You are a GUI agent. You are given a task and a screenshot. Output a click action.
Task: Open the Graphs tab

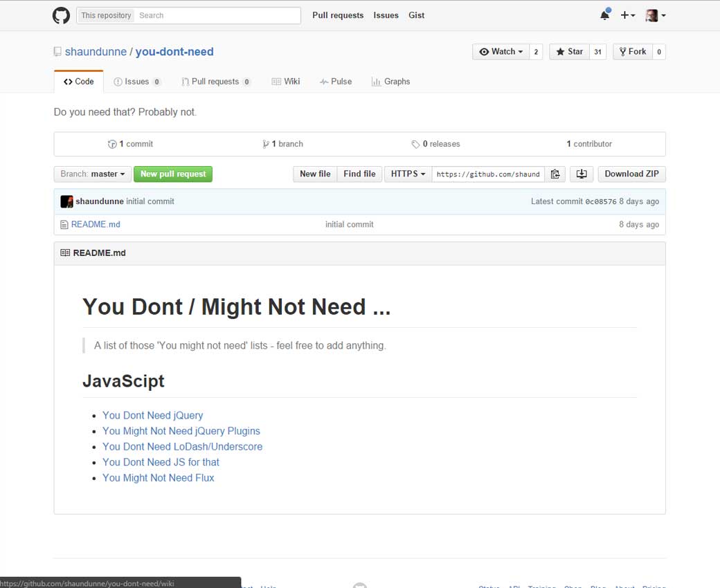coord(391,82)
